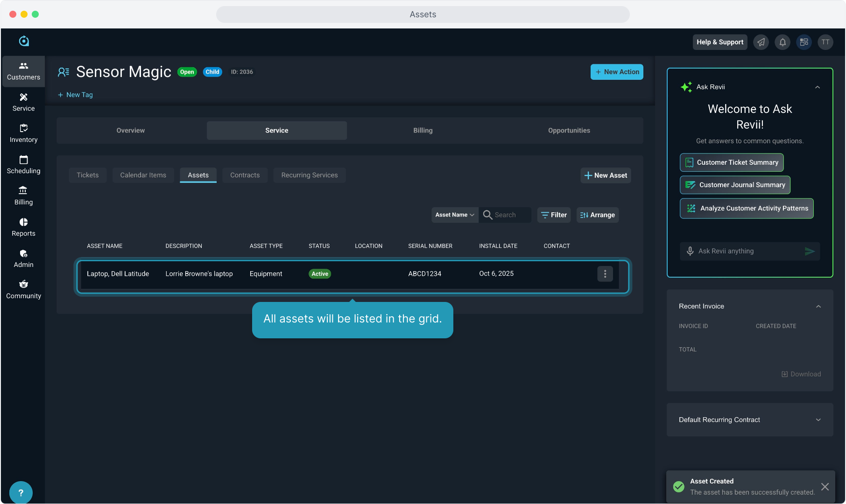The width and height of the screenshot is (846, 504).
Task: Open the Scheduling calendar in sidebar
Action: point(23,165)
